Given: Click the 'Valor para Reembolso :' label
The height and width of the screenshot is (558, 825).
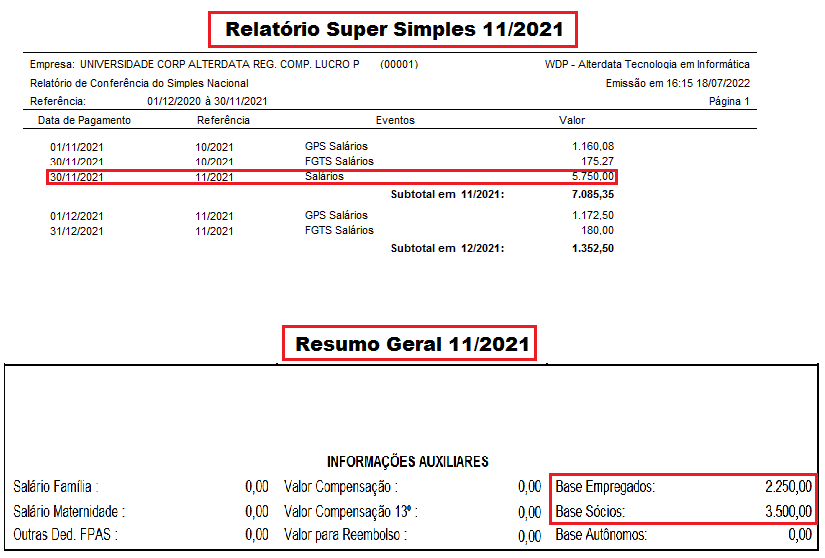Looking at the screenshot, I should [x=346, y=535].
